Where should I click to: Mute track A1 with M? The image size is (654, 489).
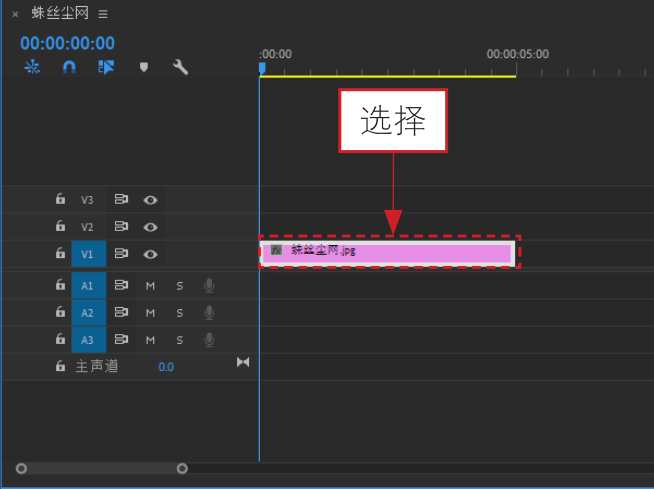[150, 286]
